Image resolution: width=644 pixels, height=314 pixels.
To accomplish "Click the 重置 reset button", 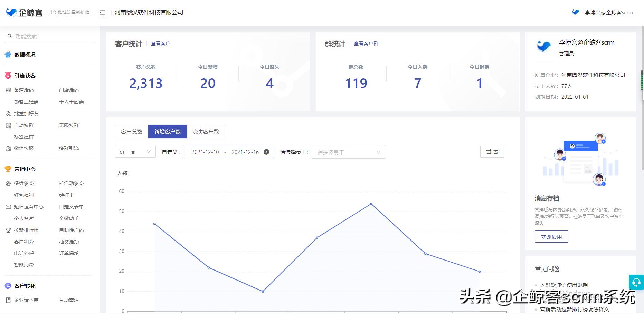I will click(x=492, y=152).
